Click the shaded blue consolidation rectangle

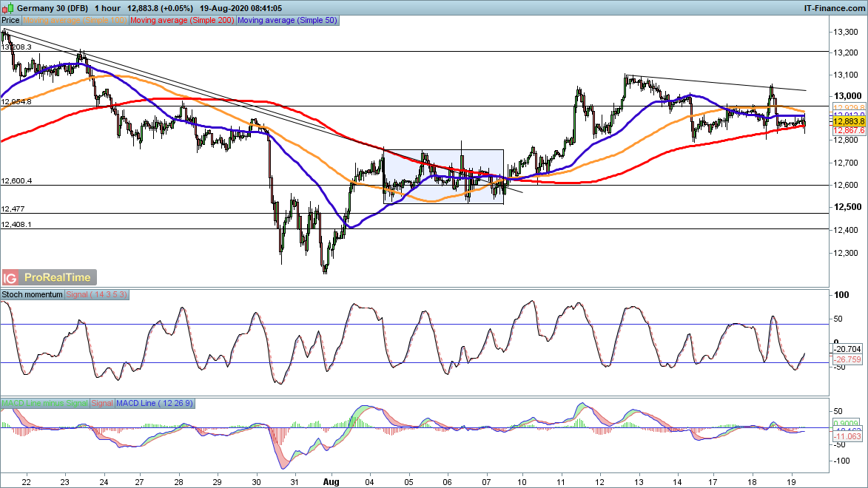coord(443,177)
